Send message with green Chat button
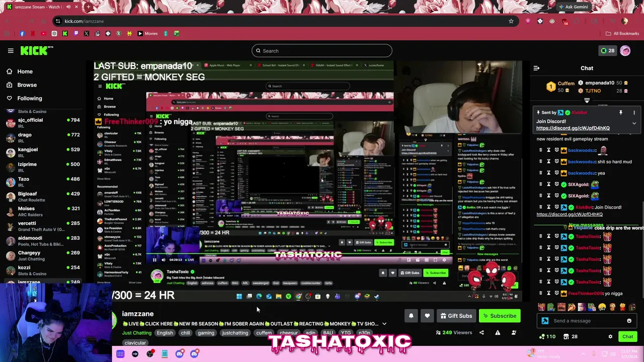Screen dimensions: 644x362 [627, 336]
